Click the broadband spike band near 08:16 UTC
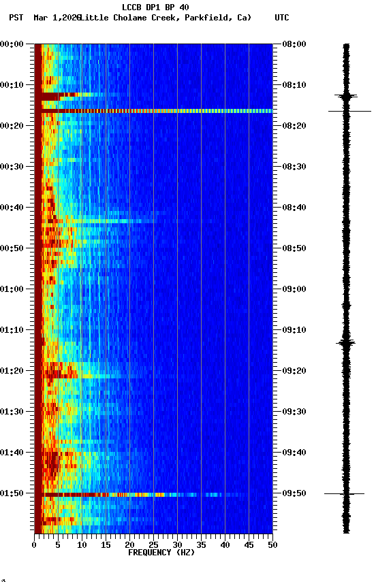376x588 pixels. [153, 111]
